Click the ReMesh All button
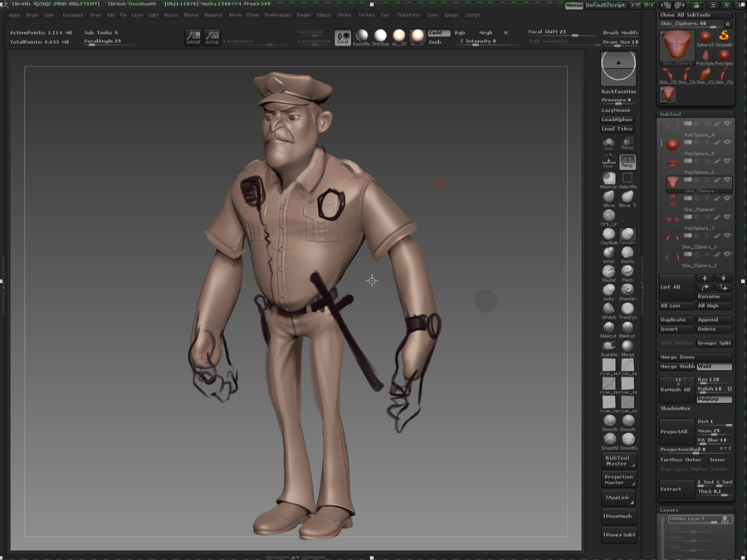This screenshot has height=560, width=747. coord(677,390)
